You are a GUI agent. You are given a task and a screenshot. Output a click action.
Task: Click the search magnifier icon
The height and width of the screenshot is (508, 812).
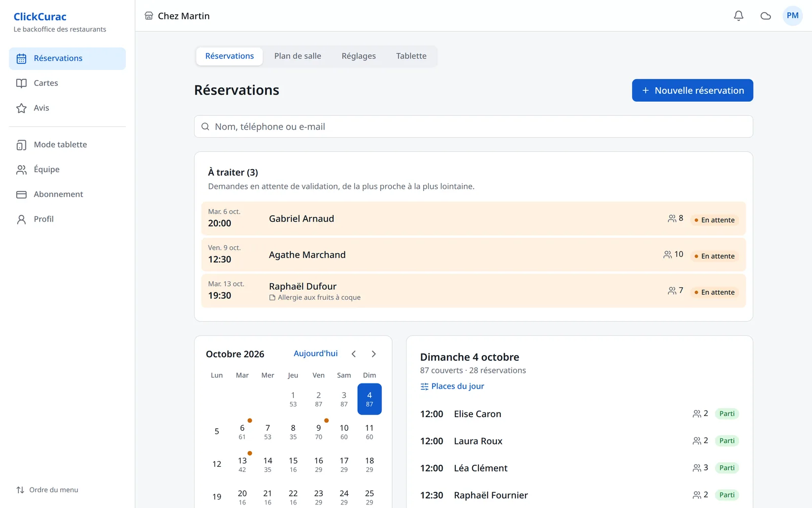pos(205,126)
